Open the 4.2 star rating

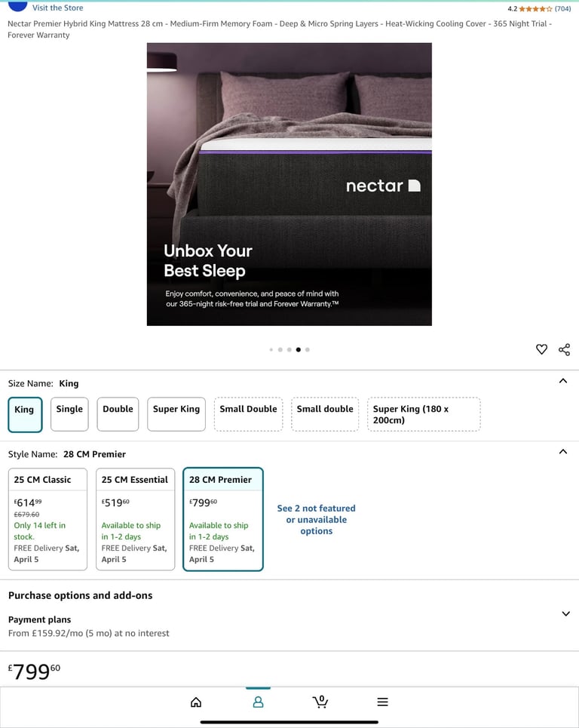coord(529,8)
